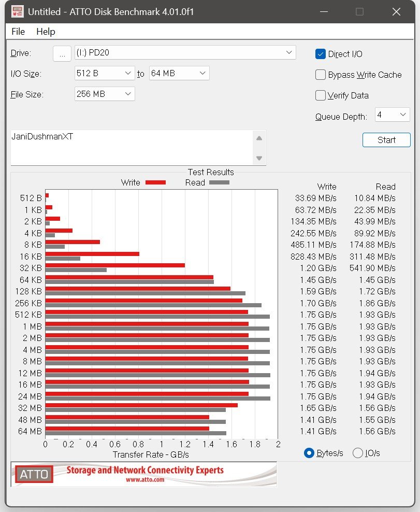This screenshot has height=512, width=420.
Task: Click the "Test Results" heading
Action: (x=211, y=172)
